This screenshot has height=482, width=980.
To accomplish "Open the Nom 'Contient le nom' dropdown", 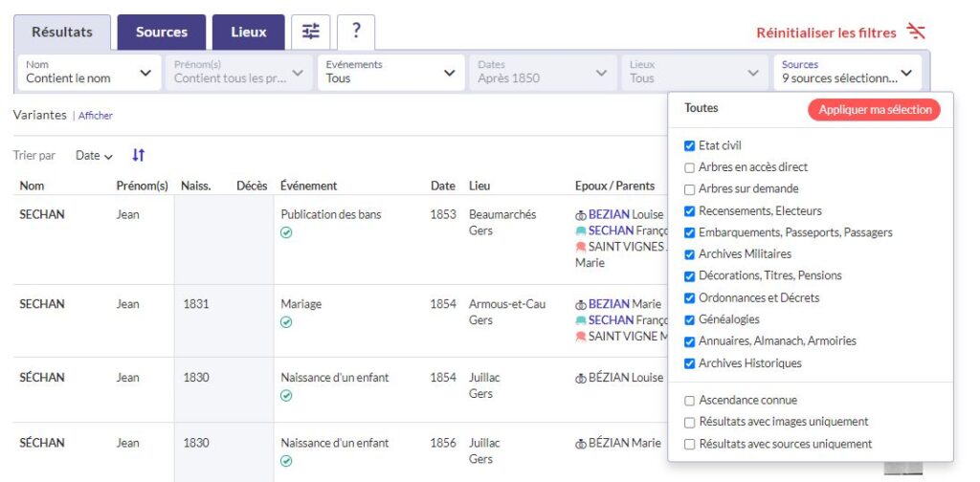I will 89,72.
